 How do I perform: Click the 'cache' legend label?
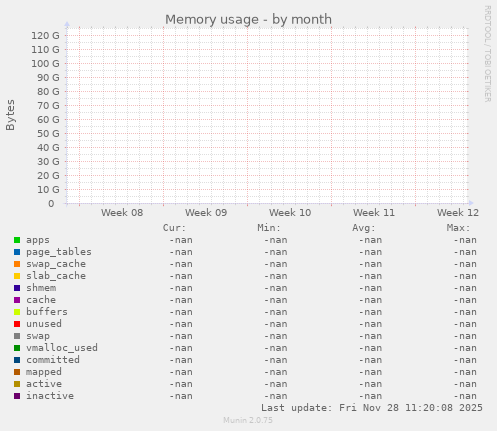coord(41,300)
